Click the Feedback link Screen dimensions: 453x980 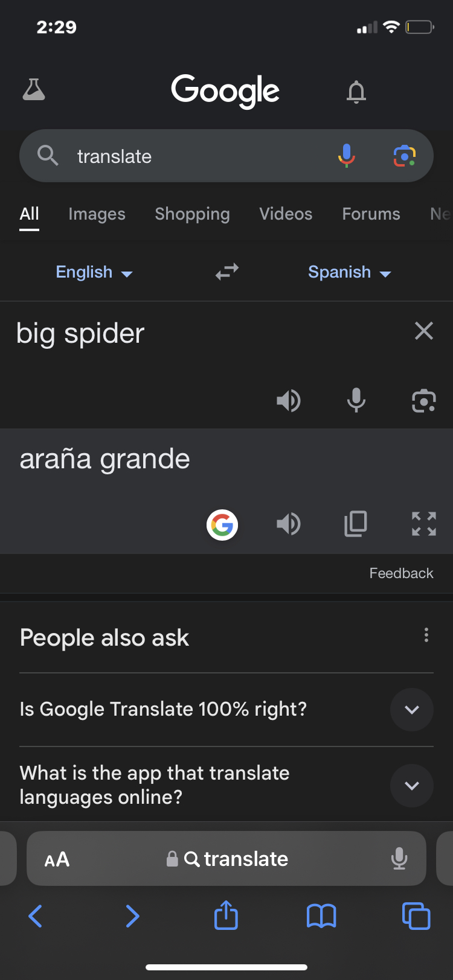[401, 573]
